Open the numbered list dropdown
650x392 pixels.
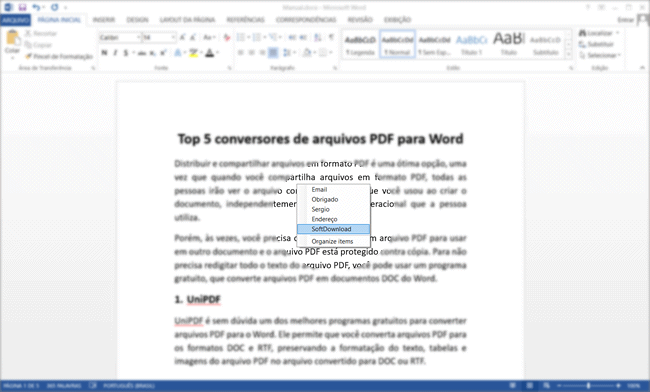tap(264, 38)
